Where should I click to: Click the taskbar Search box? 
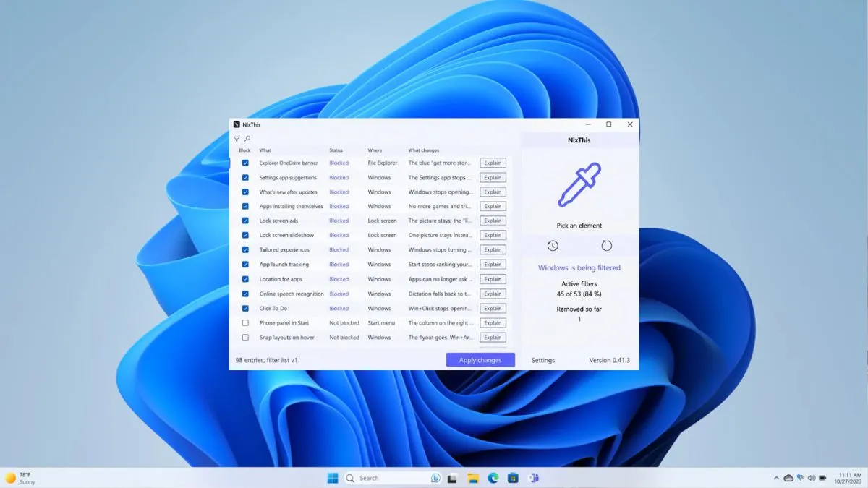tap(393, 478)
